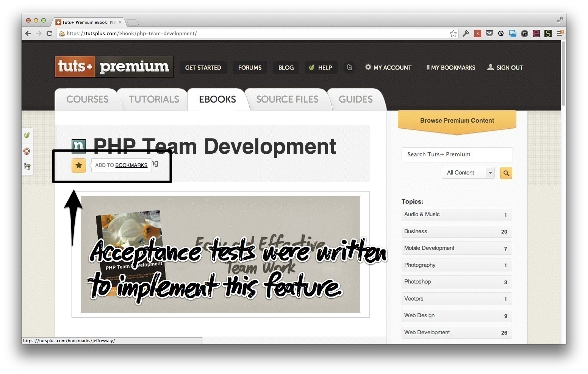Open the All Content filter dropdown
This screenshot has height=374, width=588.
tap(468, 173)
